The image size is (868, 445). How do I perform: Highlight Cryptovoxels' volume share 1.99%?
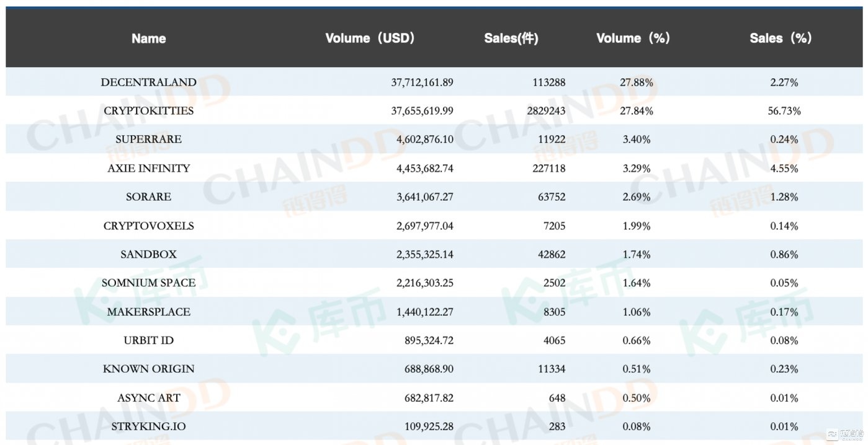point(637,226)
